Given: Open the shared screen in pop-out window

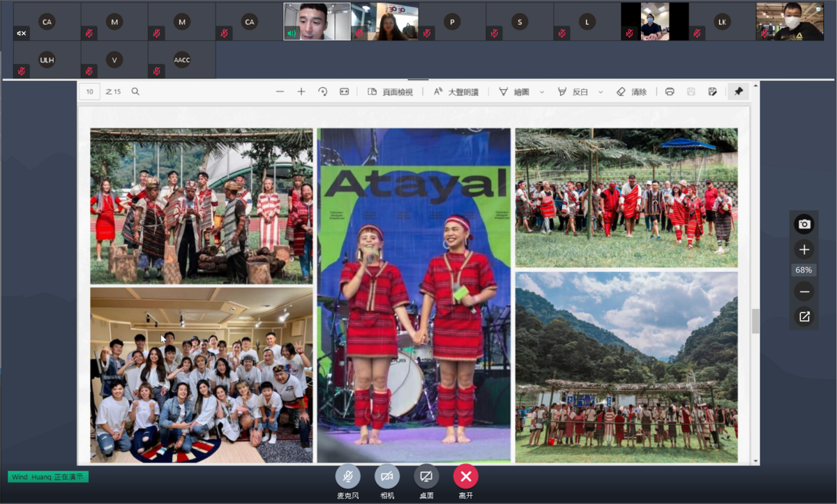Looking at the screenshot, I should [804, 316].
